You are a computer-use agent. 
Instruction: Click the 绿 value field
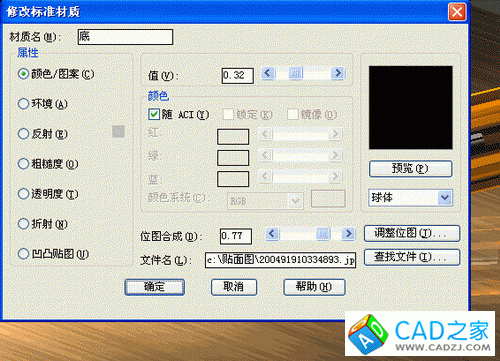coord(233,158)
